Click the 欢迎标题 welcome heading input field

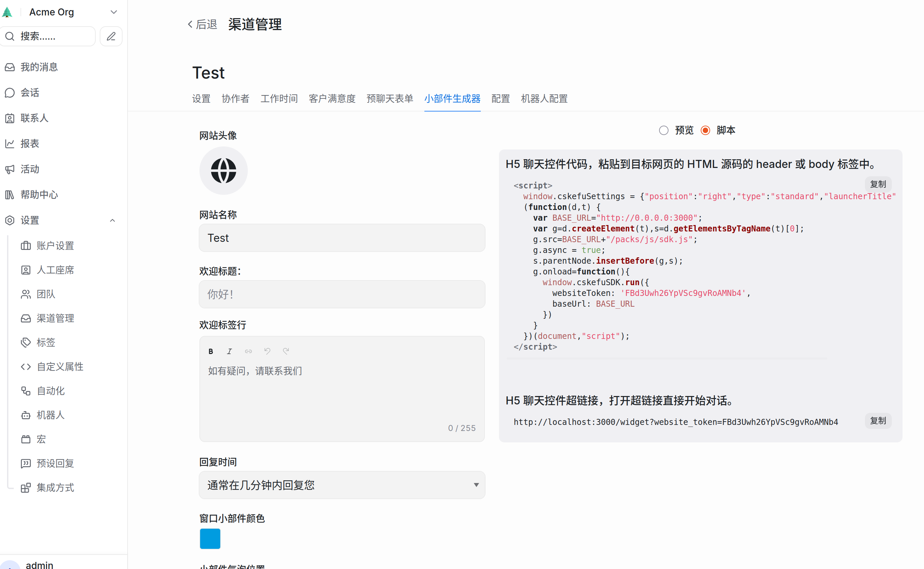[341, 294]
